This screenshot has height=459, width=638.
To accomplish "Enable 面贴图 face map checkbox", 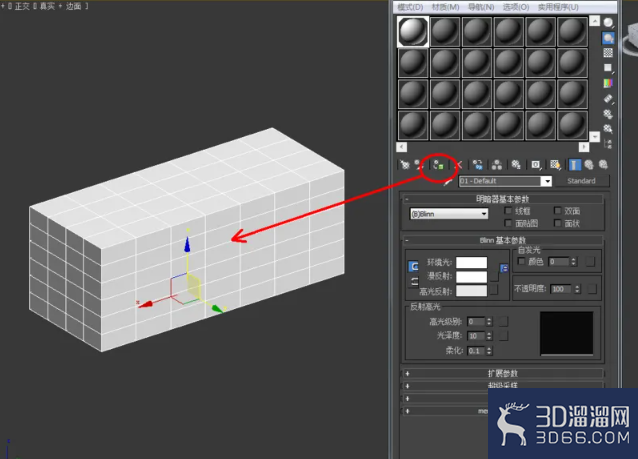I will 508,223.
